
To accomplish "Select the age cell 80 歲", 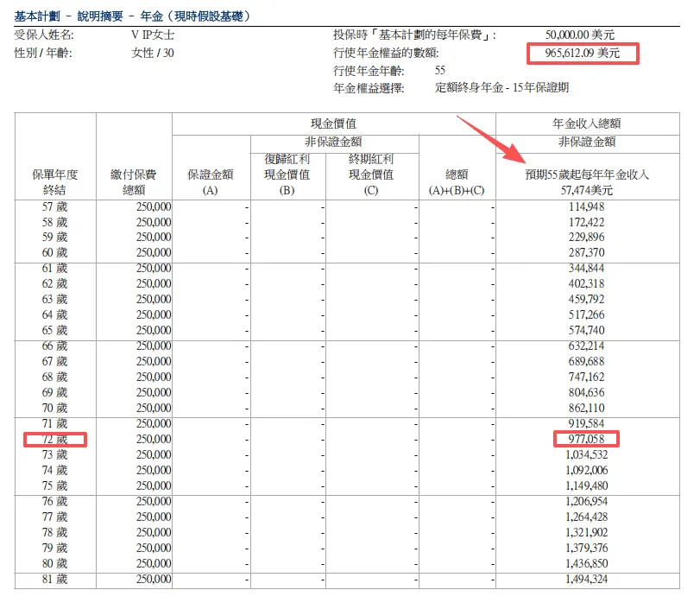I will tap(55, 564).
